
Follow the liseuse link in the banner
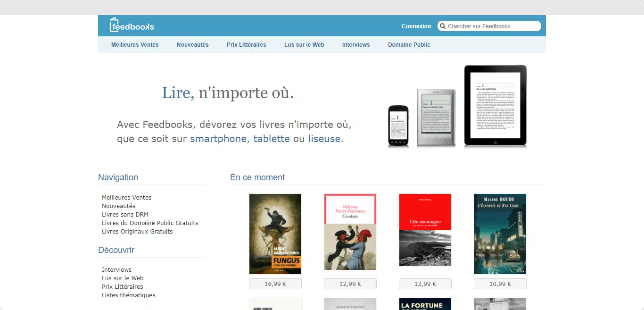coord(324,139)
